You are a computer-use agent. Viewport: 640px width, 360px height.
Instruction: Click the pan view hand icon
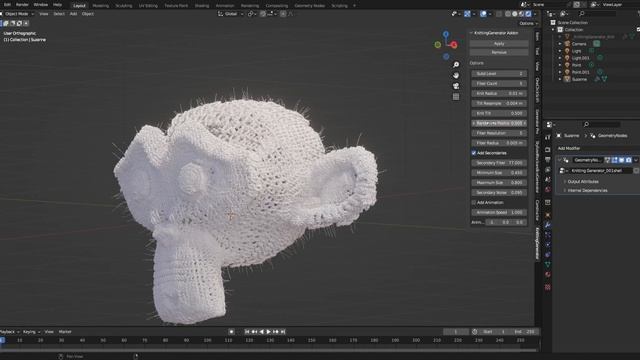tap(456, 76)
